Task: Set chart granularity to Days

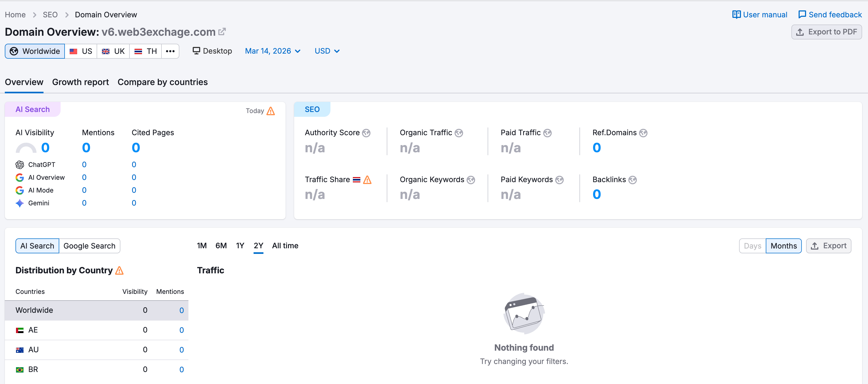Action: point(752,246)
